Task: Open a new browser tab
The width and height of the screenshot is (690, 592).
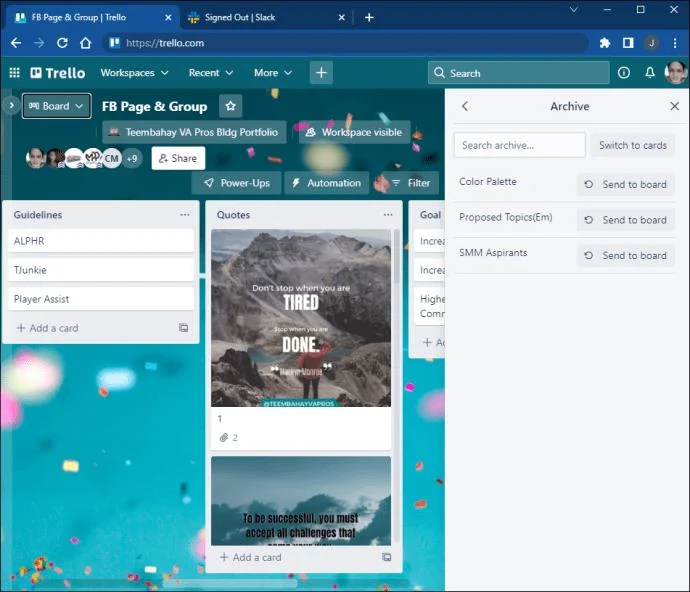Action: click(369, 17)
